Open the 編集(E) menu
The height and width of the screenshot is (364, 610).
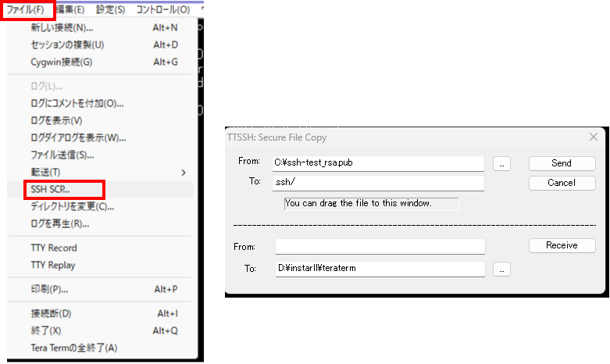pyautogui.click(x=73, y=9)
